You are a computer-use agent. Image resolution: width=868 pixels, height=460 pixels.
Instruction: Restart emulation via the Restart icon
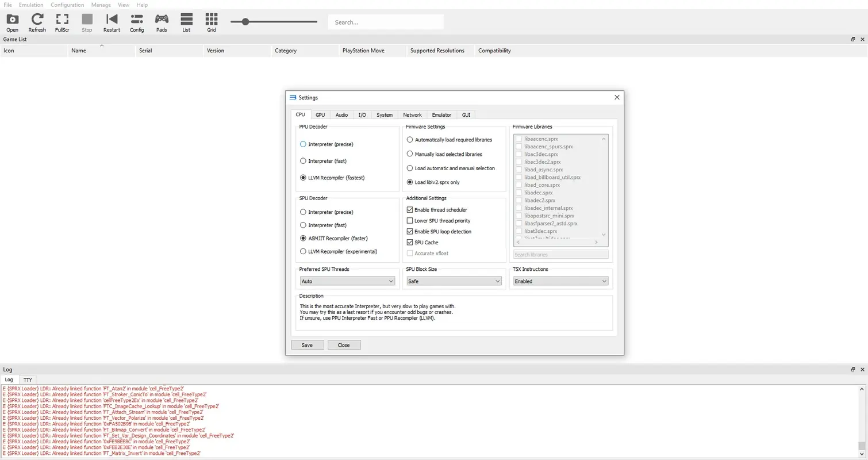[112, 22]
